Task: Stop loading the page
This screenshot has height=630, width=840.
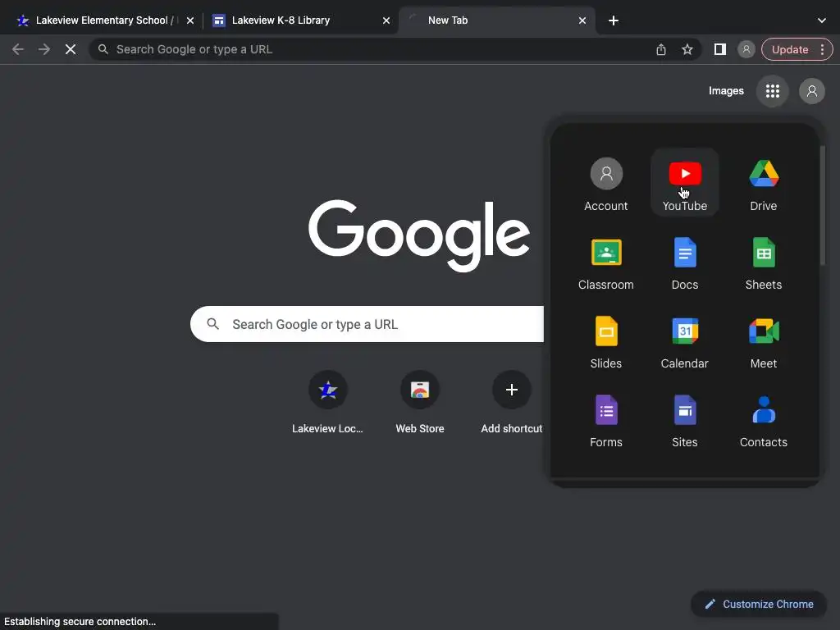Action: 71,49
